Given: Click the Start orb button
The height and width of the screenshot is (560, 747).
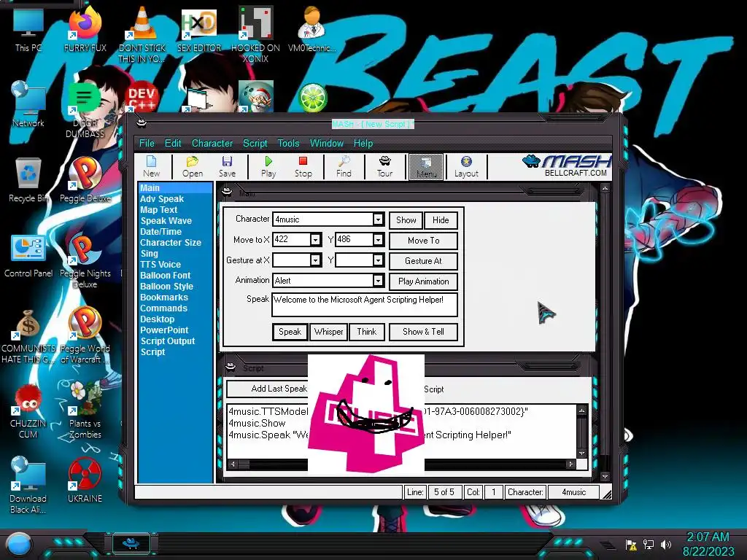Looking at the screenshot, I should (x=19, y=544).
